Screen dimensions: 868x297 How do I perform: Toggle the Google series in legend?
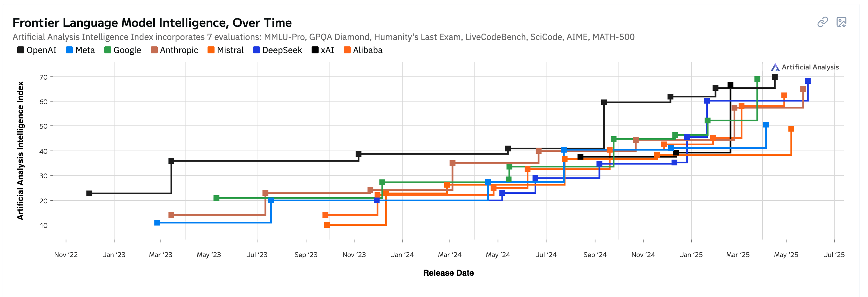(123, 50)
